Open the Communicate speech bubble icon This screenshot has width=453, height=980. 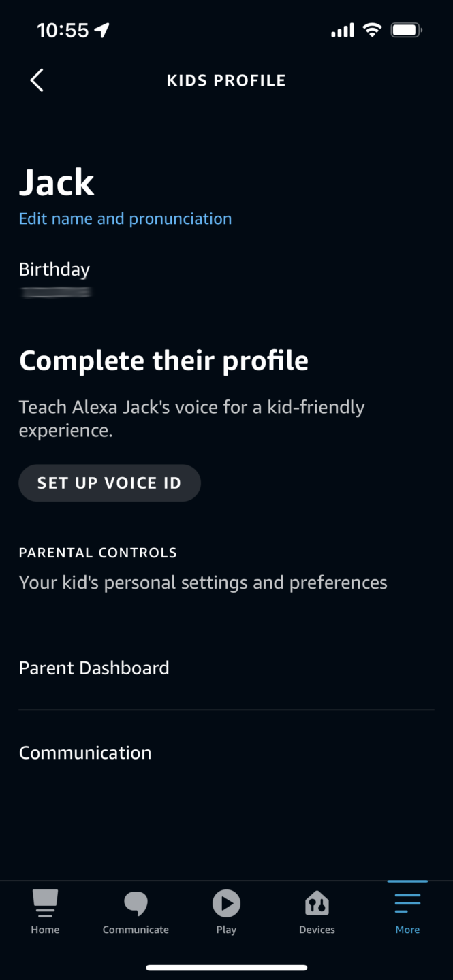point(136,903)
